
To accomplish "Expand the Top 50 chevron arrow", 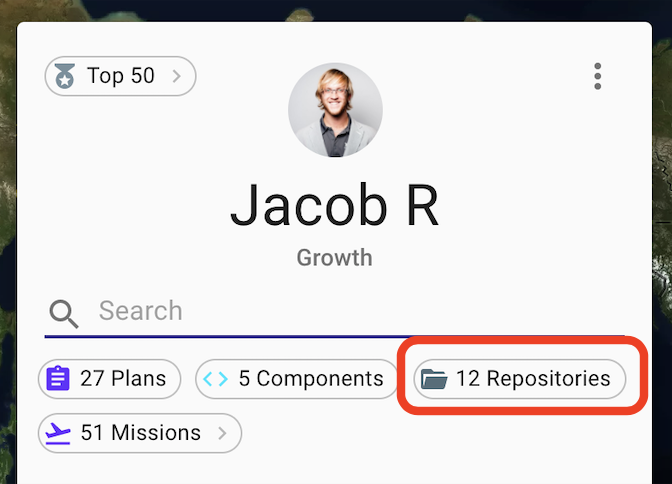I will [177, 76].
